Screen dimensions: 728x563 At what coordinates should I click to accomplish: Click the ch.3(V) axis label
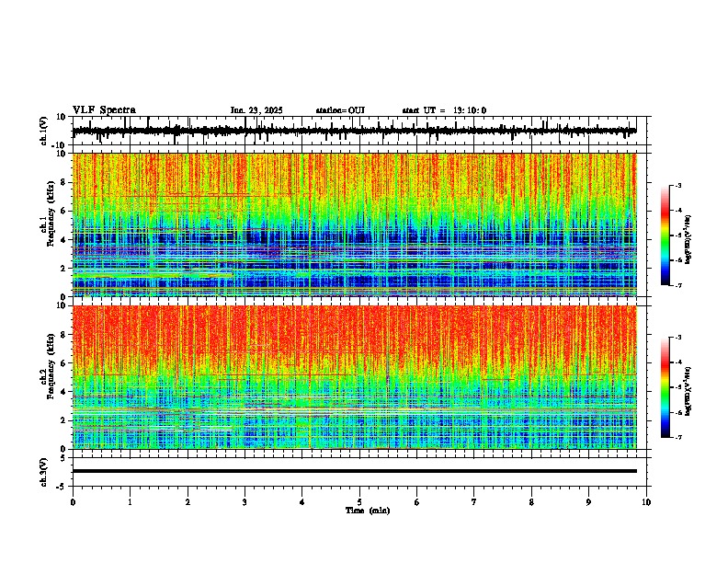click(x=44, y=472)
